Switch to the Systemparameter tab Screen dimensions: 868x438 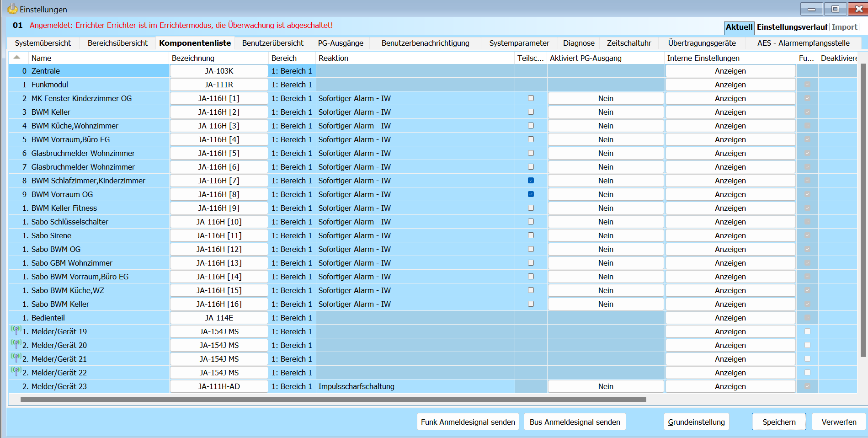click(519, 43)
